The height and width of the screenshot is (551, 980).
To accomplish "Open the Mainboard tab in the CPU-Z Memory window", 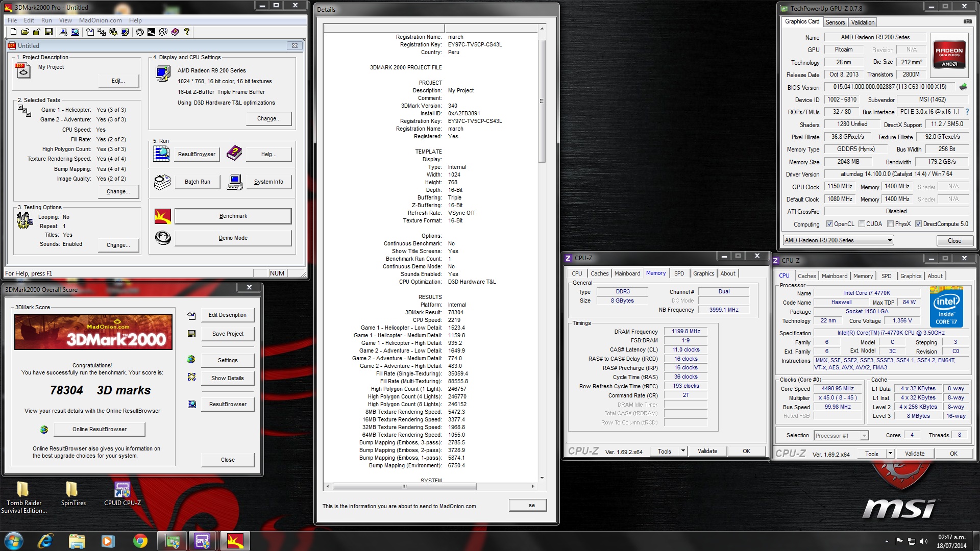I will (x=627, y=273).
